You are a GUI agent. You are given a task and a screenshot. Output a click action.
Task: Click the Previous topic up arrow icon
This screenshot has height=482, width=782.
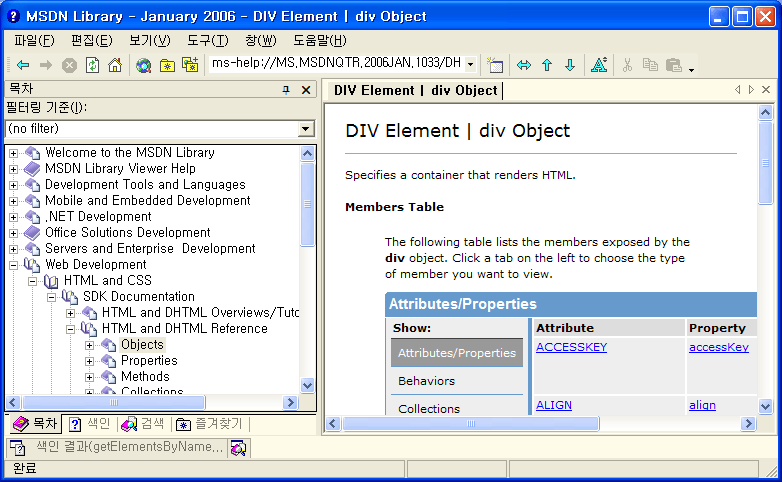pyautogui.click(x=547, y=65)
